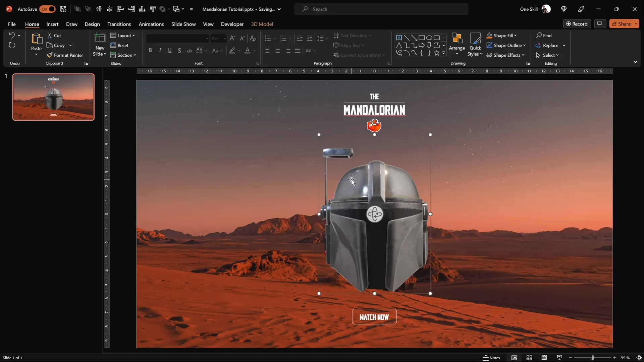Expand Shape Outline options

524,45
